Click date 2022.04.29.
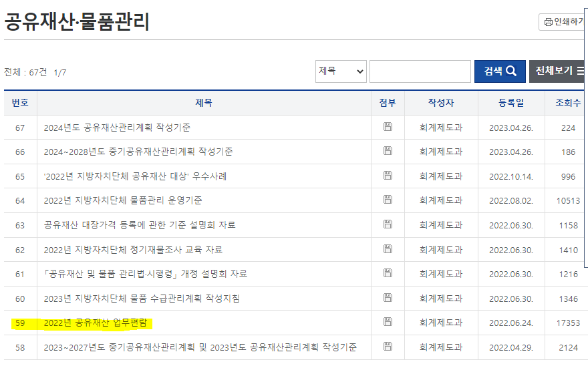This screenshot has width=588, height=366. (511, 348)
